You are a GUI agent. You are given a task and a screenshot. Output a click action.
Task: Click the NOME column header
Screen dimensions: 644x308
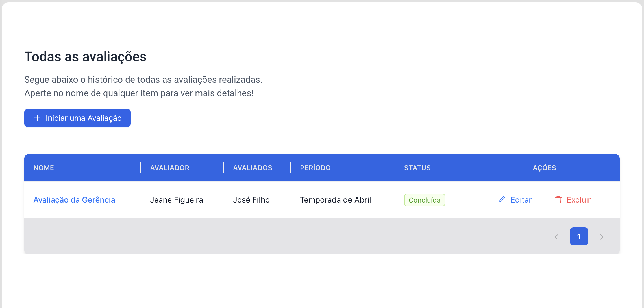(82, 168)
